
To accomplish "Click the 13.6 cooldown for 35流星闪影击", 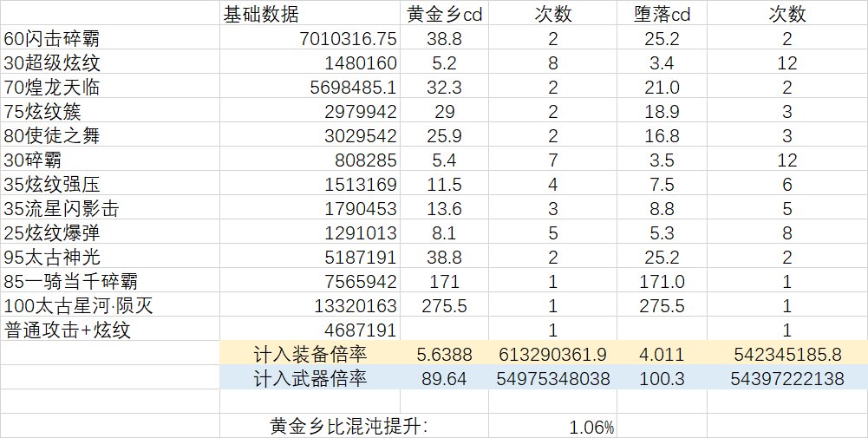I will click(x=444, y=208).
